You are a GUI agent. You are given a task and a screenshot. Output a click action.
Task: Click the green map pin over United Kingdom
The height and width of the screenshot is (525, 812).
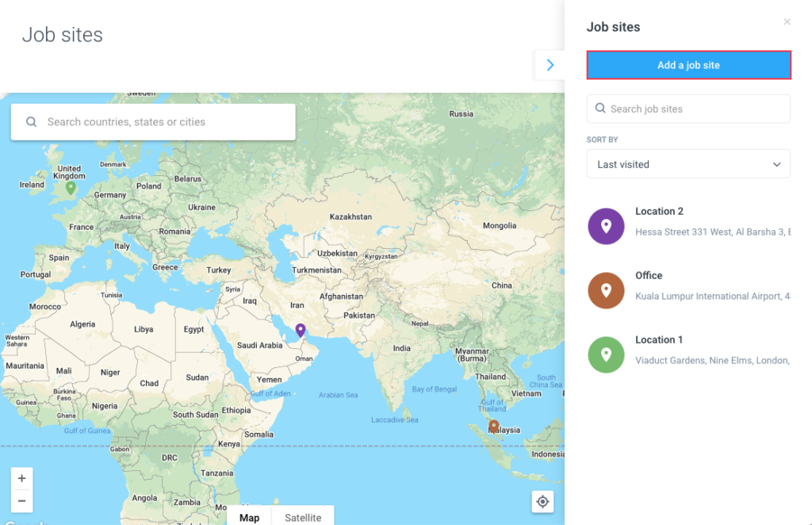coord(71,188)
